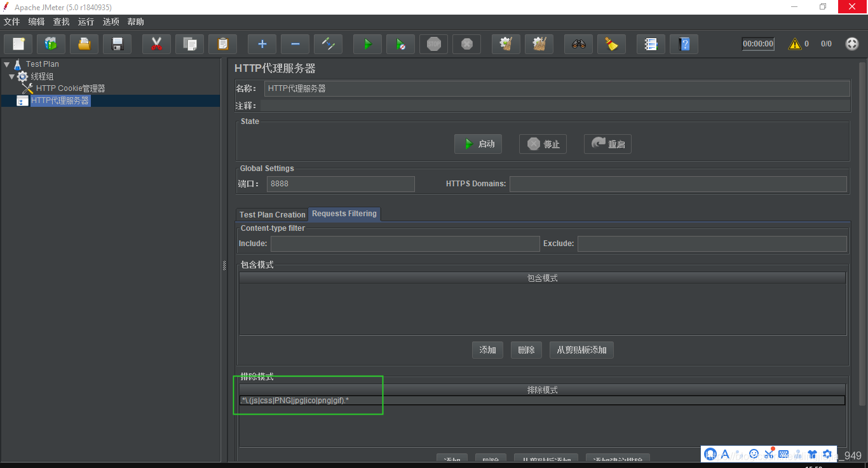868x468 pixels.
Task: Click the elapsed time 00:00:00 display
Action: coord(758,44)
